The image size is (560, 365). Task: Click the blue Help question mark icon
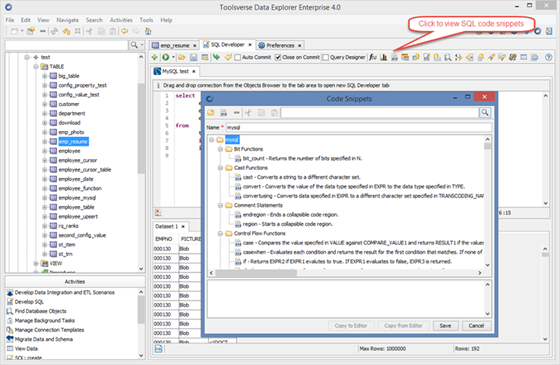[549, 57]
